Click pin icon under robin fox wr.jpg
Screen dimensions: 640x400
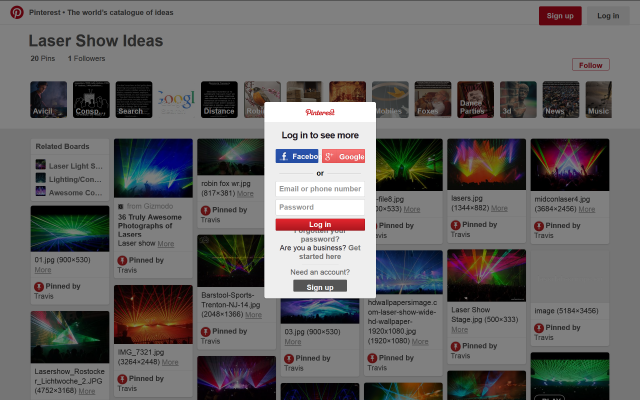pos(205,210)
